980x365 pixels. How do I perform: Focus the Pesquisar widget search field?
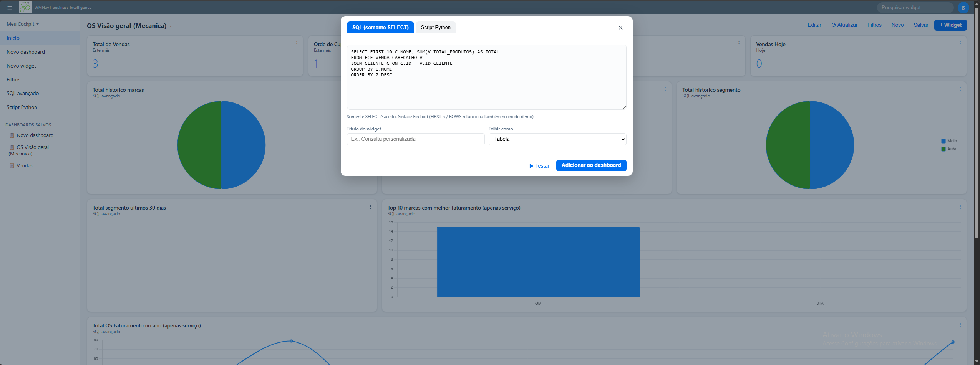click(915, 7)
